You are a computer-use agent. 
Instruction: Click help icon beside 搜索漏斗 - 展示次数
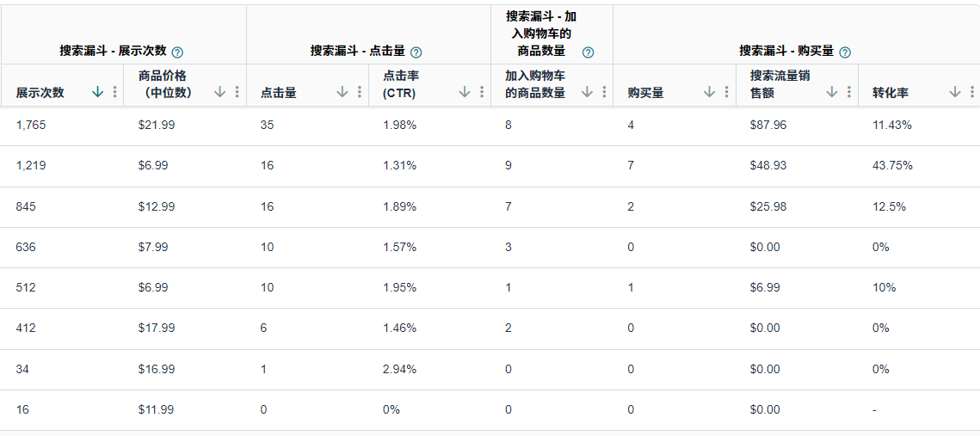[x=177, y=52]
